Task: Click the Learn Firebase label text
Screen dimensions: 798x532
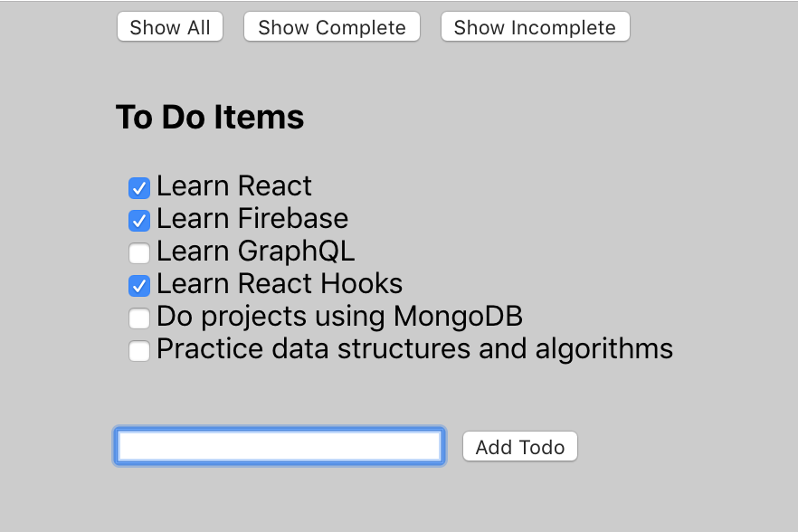Action: click(252, 218)
